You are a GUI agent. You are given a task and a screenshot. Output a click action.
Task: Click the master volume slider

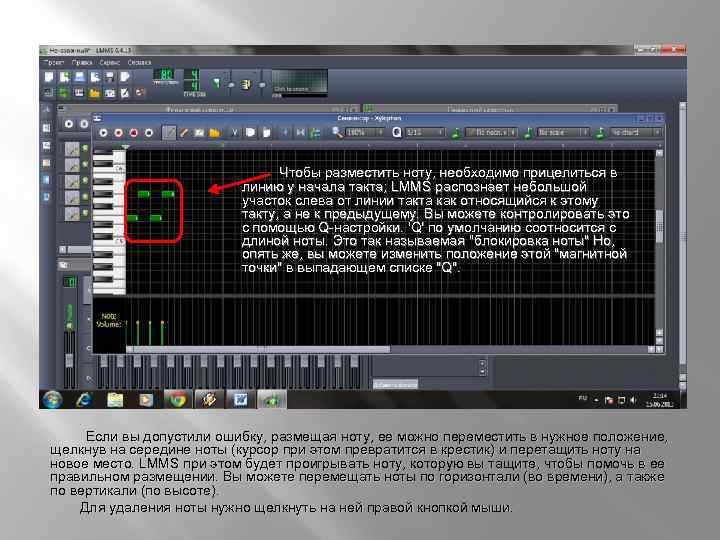click(x=231, y=84)
